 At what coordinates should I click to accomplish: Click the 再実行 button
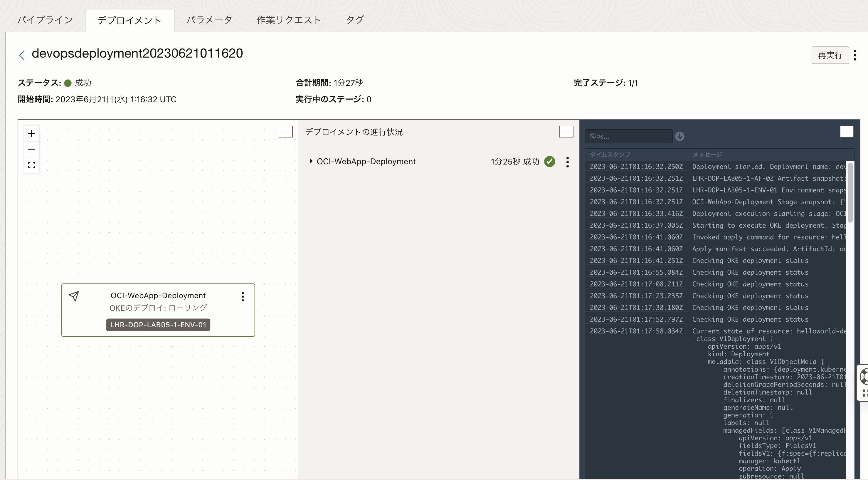pyautogui.click(x=830, y=55)
